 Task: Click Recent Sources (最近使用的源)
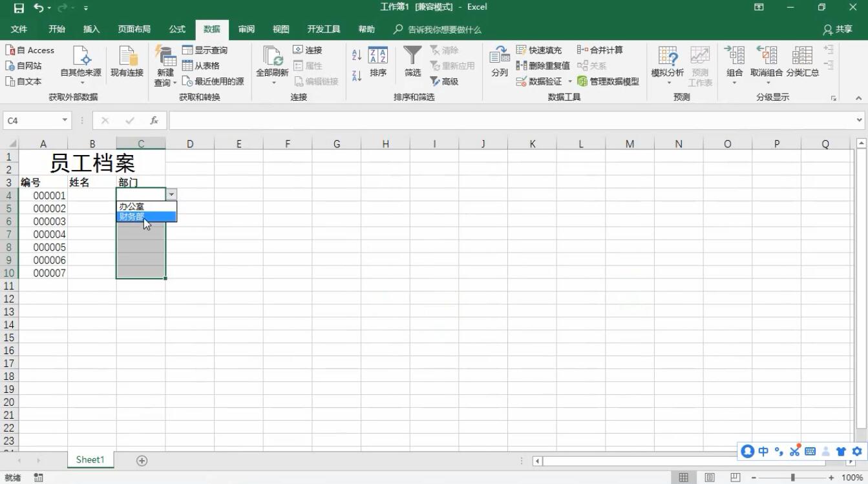[x=213, y=81]
